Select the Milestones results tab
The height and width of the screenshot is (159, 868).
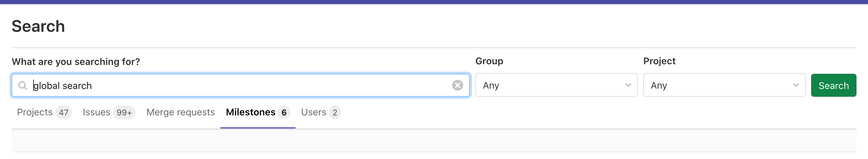251,112
